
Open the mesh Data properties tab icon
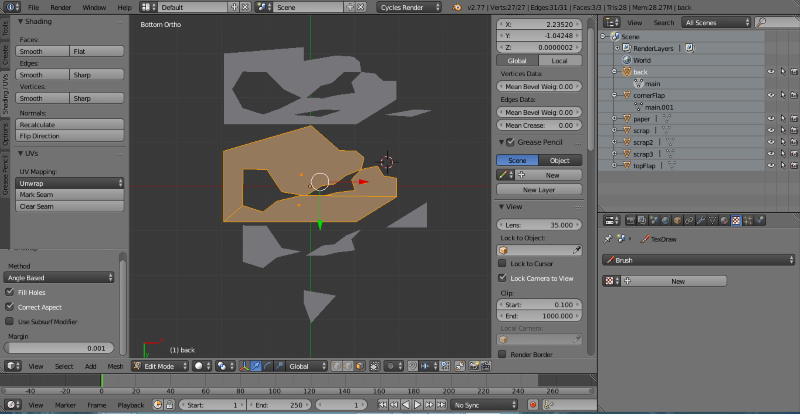712,221
